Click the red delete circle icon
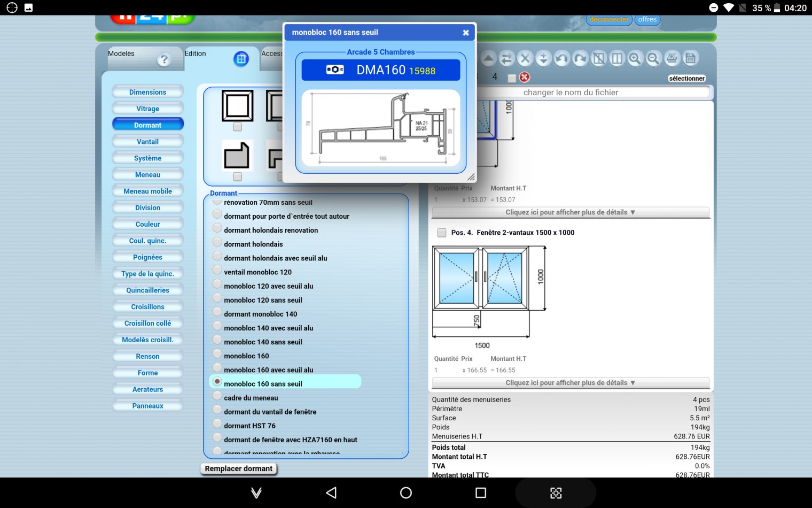The image size is (812, 508). click(525, 77)
